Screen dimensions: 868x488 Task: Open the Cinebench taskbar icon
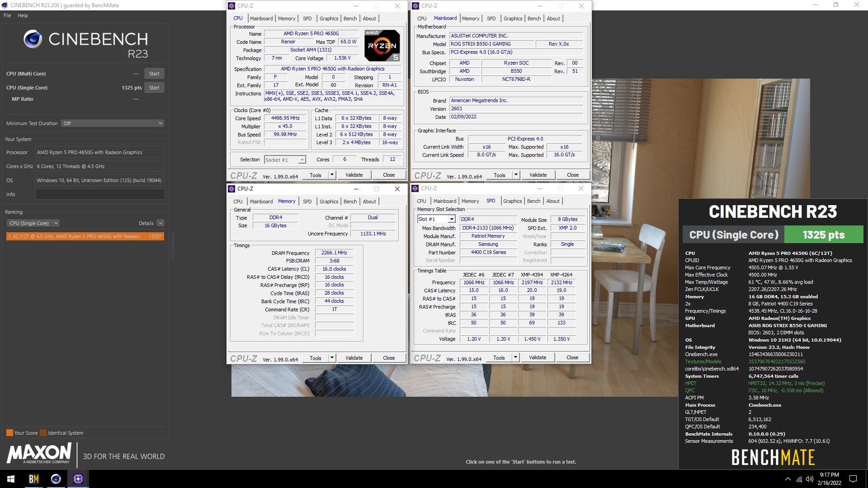tap(56, 479)
